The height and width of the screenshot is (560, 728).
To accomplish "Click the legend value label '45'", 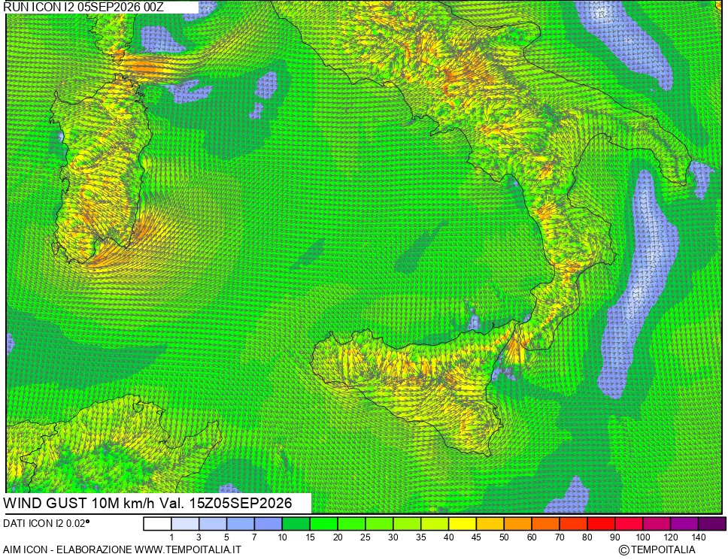I will click(x=476, y=537).
